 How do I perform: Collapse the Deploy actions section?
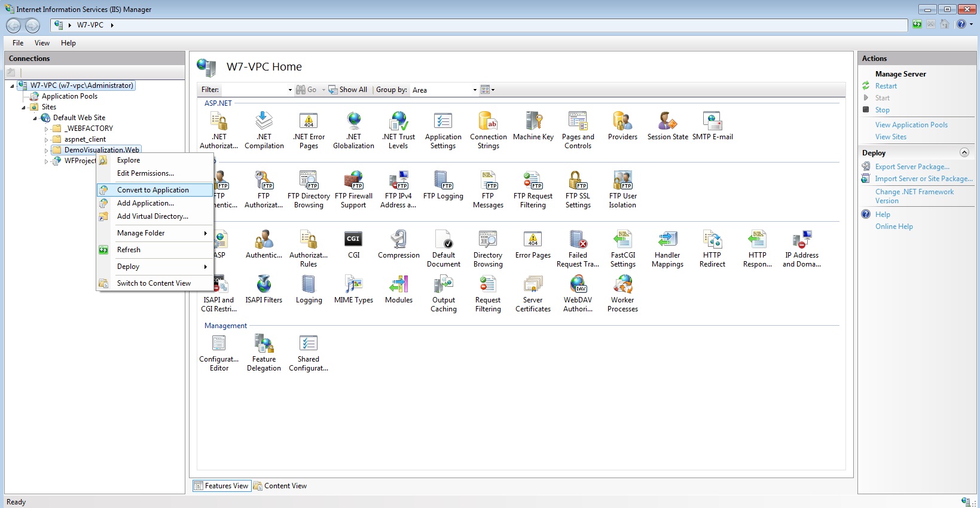tap(964, 152)
